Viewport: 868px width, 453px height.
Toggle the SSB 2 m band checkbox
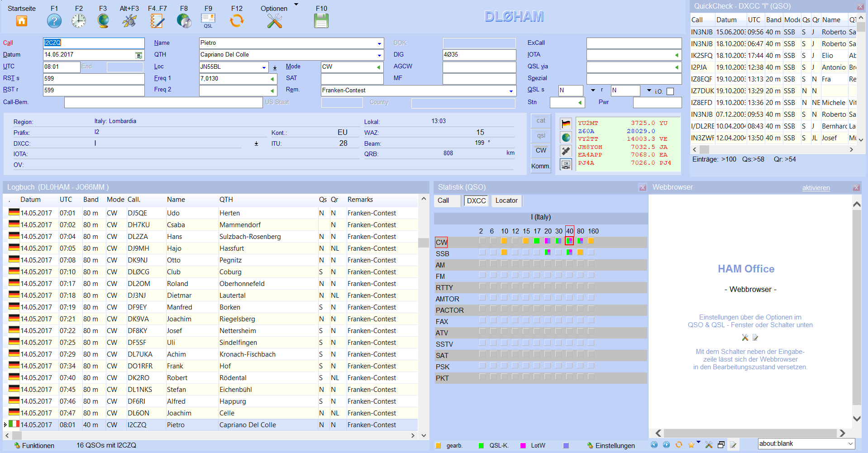pyautogui.click(x=482, y=252)
